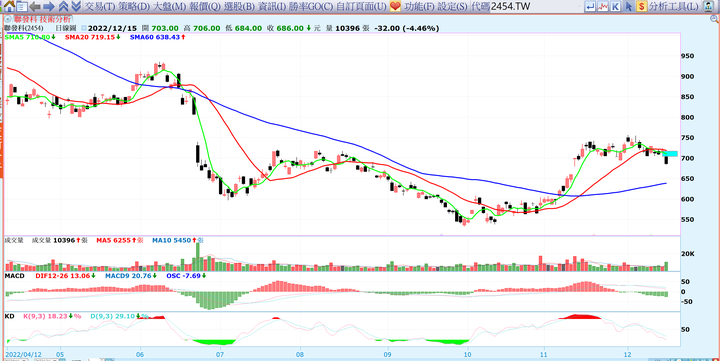
Task: Click the SMA60 638.43 indicator label
Action: click(x=157, y=37)
